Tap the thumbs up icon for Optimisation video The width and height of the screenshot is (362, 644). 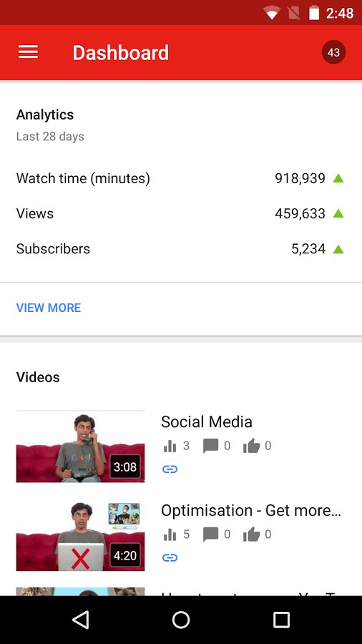pos(251,534)
